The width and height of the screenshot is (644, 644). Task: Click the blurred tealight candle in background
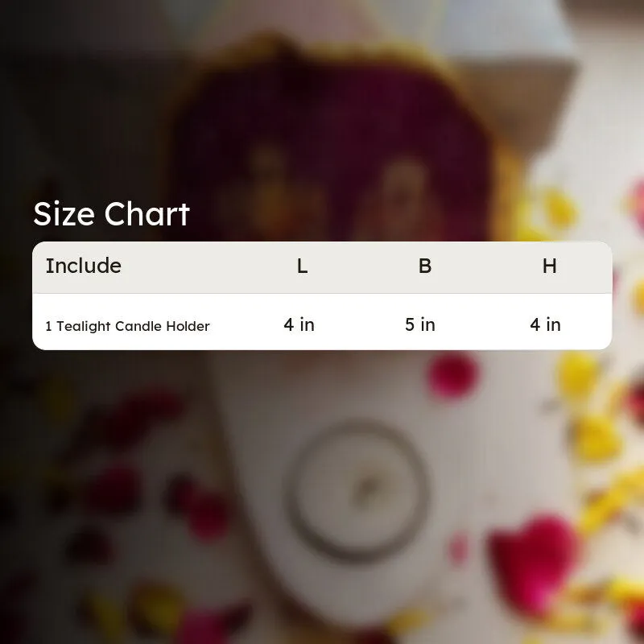(x=357, y=491)
